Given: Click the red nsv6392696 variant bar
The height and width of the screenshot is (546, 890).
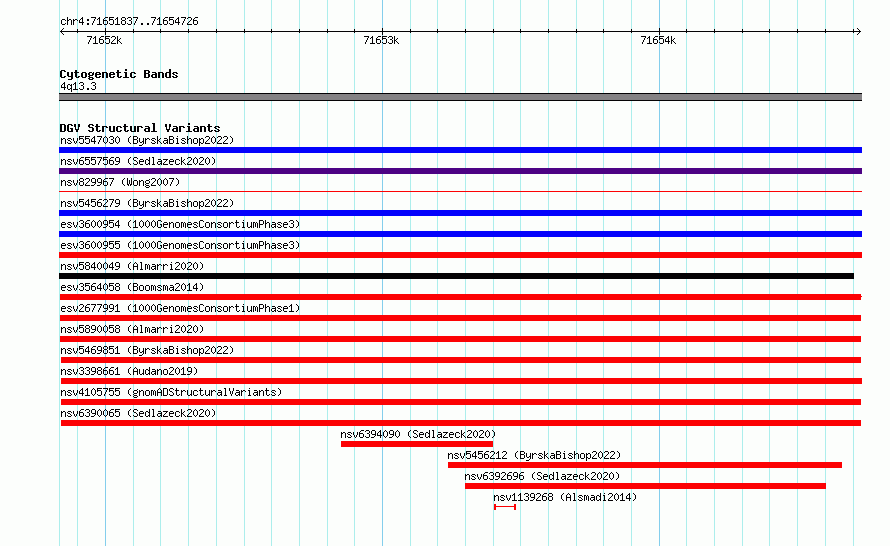Looking at the screenshot, I should pos(645,486).
